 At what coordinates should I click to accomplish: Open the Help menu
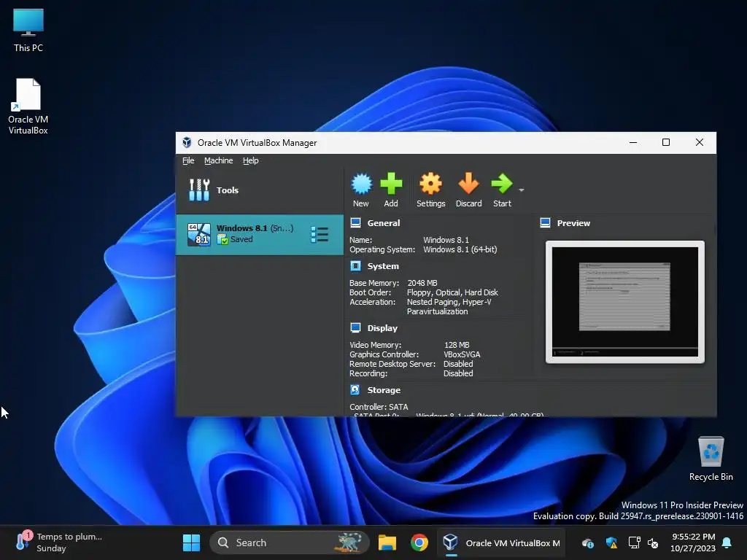pos(251,160)
